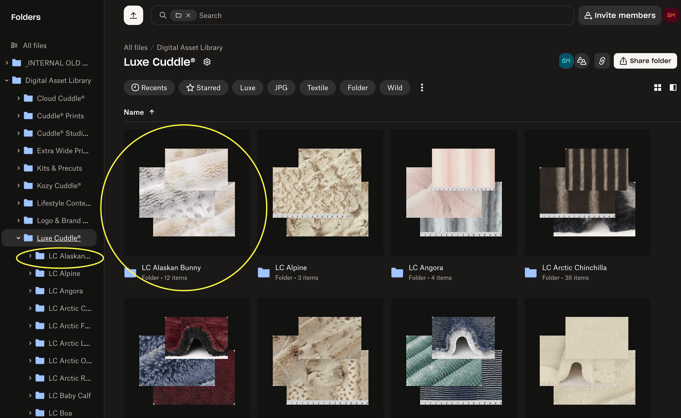The width and height of the screenshot is (681, 418).
Task: Click the Share folder button
Action: point(645,61)
